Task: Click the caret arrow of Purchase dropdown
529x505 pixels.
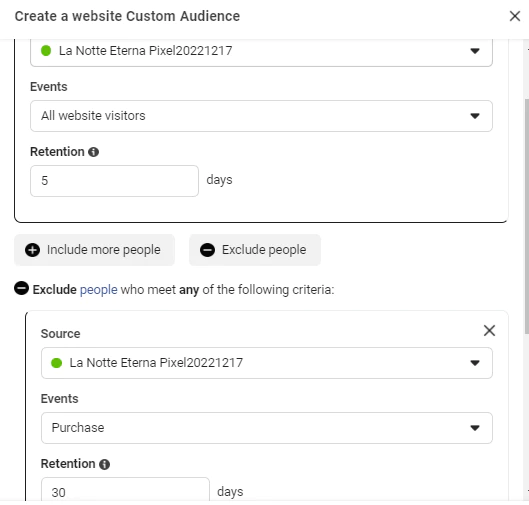Action: [x=475, y=428]
